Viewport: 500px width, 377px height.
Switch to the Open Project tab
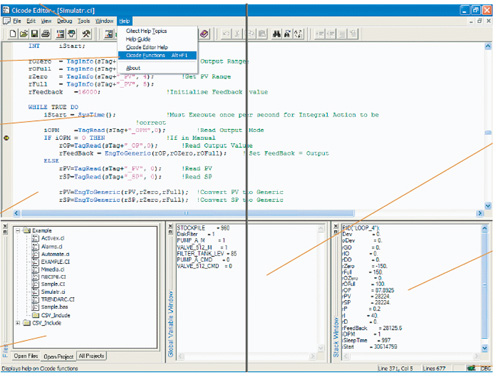click(x=58, y=356)
